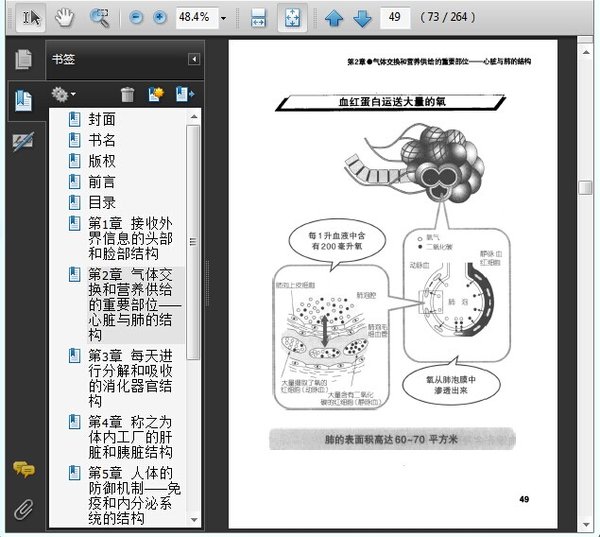Screen dimensions: 600x537
Task: Select bookmark 第2章 气体交换和营养供给的重要部位
Action: click(135, 305)
